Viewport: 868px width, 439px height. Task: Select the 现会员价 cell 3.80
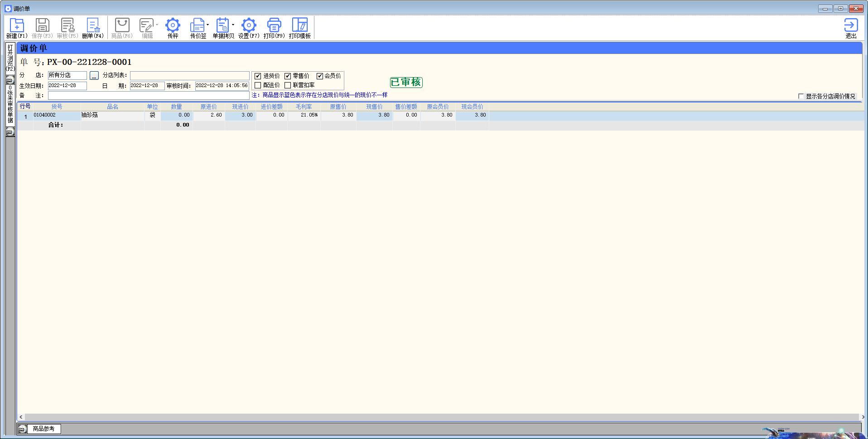[x=472, y=115]
